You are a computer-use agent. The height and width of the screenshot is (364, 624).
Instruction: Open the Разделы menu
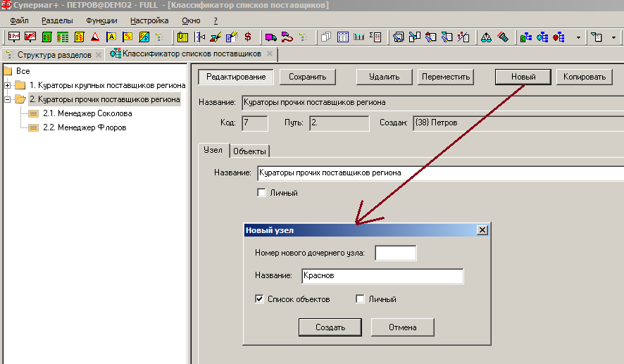click(x=57, y=20)
